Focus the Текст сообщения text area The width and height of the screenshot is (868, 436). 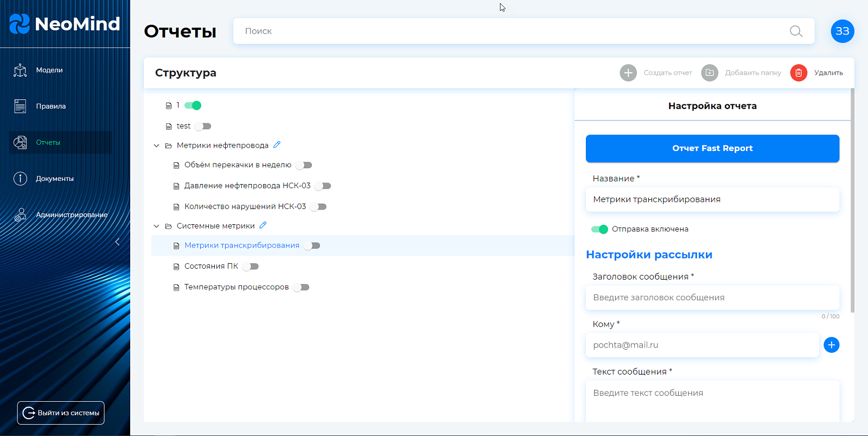(x=712, y=401)
